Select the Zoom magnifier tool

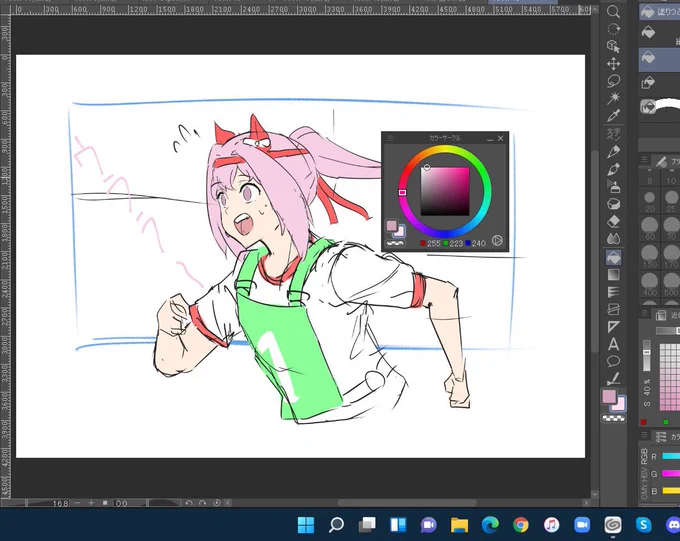point(613,12)
